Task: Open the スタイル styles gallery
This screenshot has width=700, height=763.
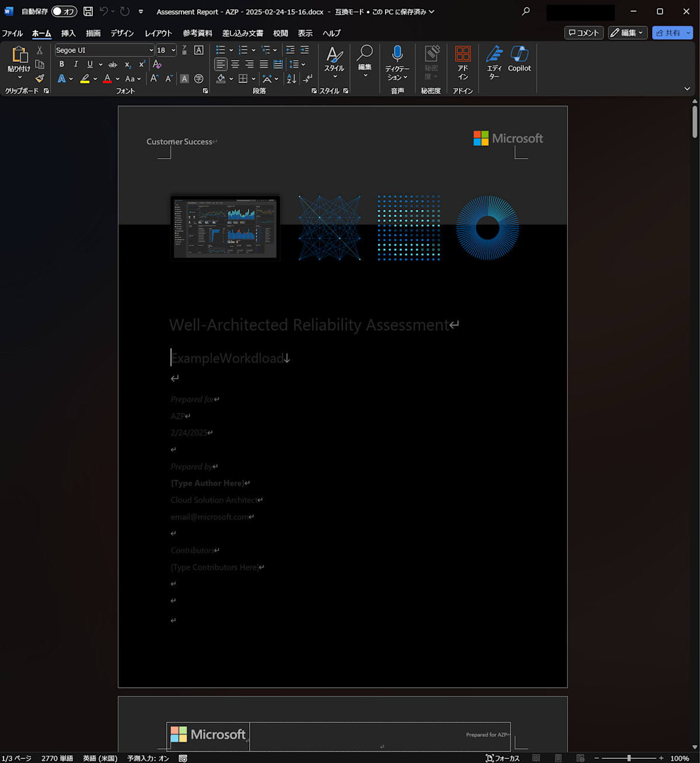Action: pyautogui.click(x=334, y=62)
